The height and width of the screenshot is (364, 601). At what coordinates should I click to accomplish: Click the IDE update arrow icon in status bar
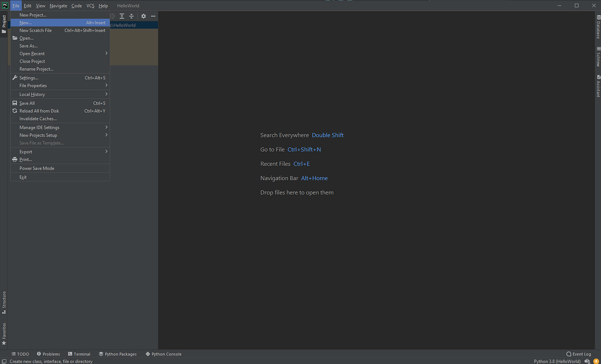tap(596, 361)
